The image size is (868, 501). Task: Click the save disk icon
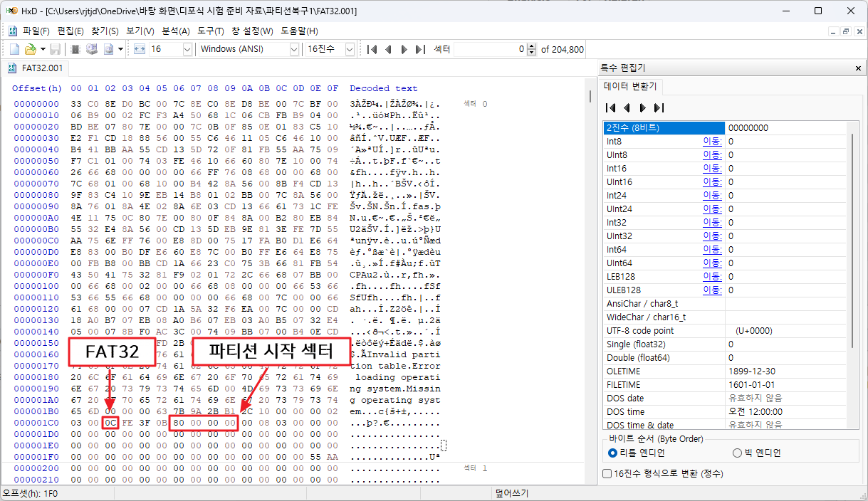click(55, 49)
